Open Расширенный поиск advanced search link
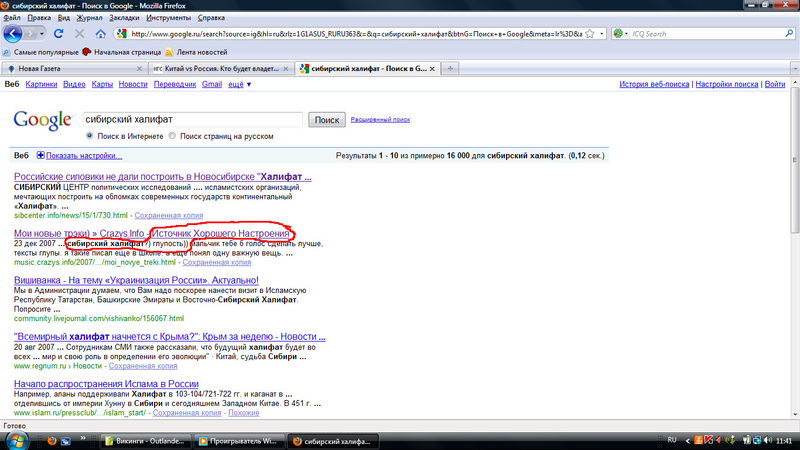The image size is (800, 450). tap(380, 119)
